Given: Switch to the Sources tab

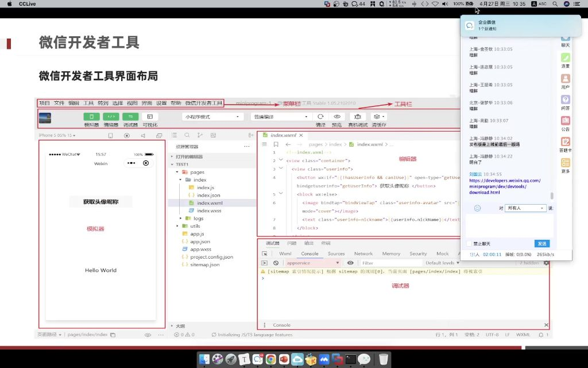Looking at the screenshot, I should pyautogui.click(x=336, y=254).
